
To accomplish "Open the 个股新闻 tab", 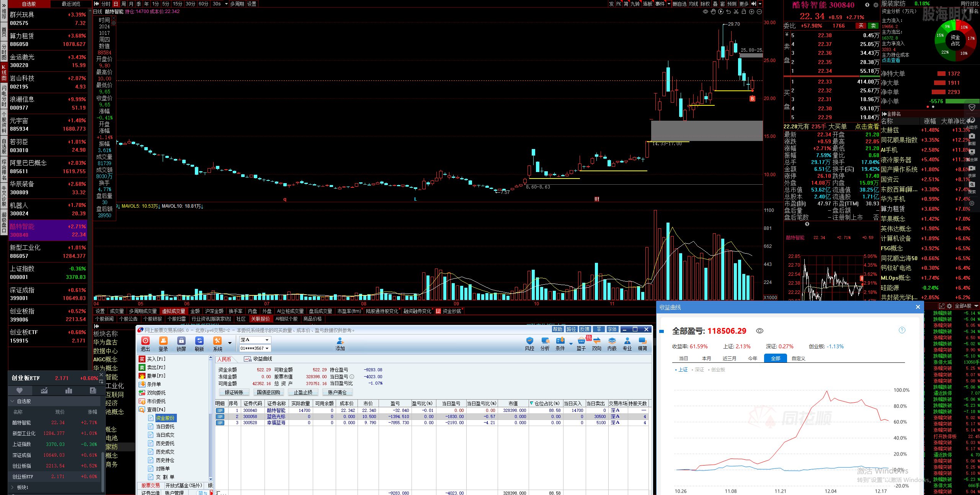I will coord(104,319).
